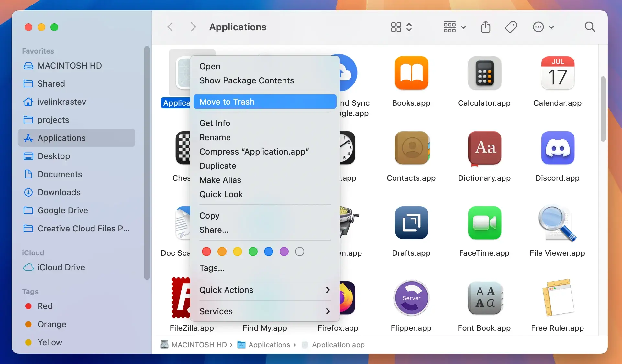Screen dimensions: 622x364
Task: Click the Tags button in toolbar
Action: tap(511, 27)
